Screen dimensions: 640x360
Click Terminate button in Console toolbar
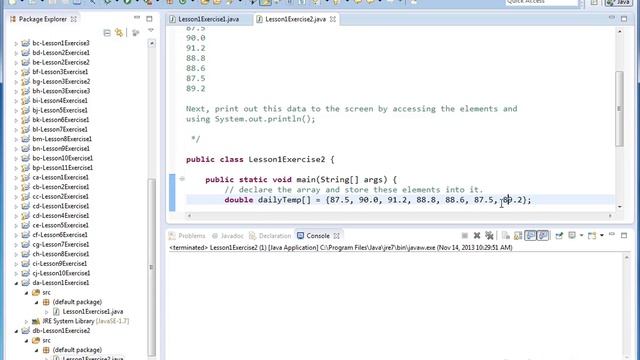click(x=464, y=236)
